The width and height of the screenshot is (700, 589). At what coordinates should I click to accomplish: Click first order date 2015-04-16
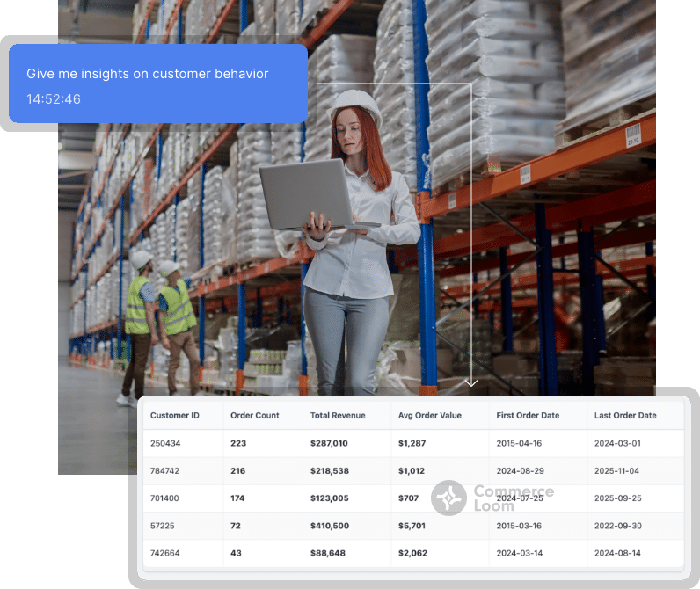pyautogui.click(x=519, y=443)
